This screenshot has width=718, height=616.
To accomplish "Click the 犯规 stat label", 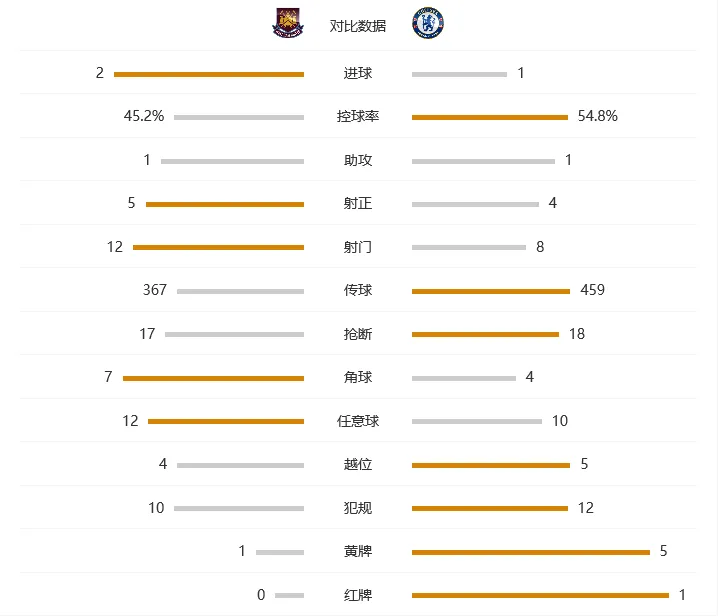I will tap(358, 508).
